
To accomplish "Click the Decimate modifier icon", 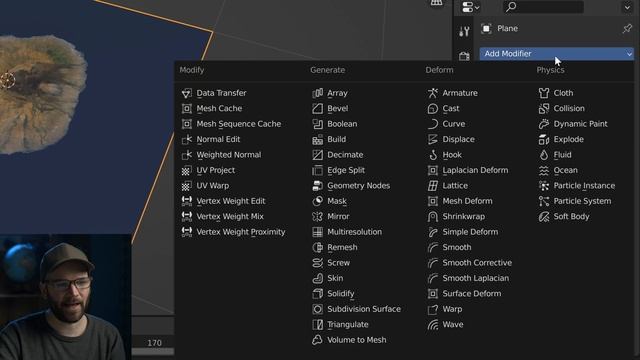I will tap(318, 155).
